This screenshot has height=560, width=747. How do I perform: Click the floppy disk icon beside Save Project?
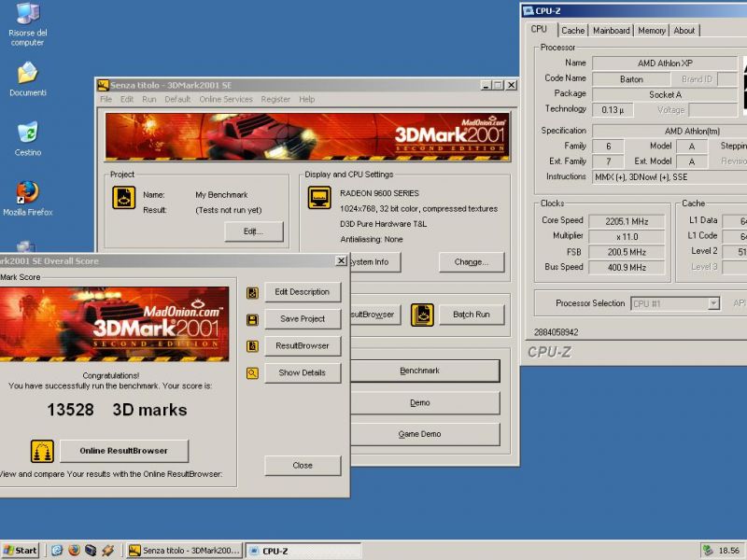point(252,319)
